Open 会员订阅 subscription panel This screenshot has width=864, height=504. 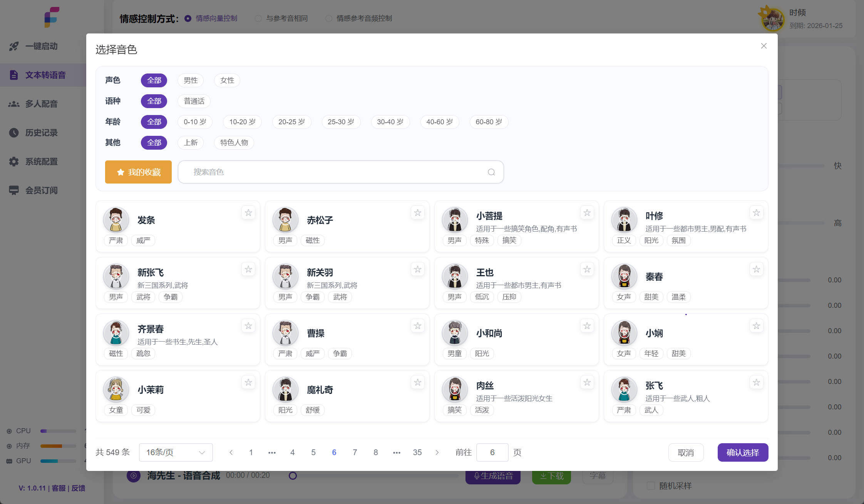[41, 190]
